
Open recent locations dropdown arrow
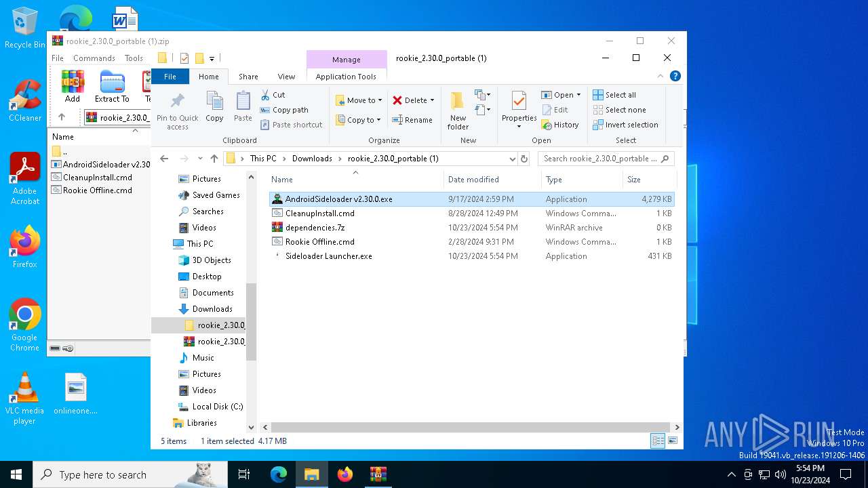200,159
